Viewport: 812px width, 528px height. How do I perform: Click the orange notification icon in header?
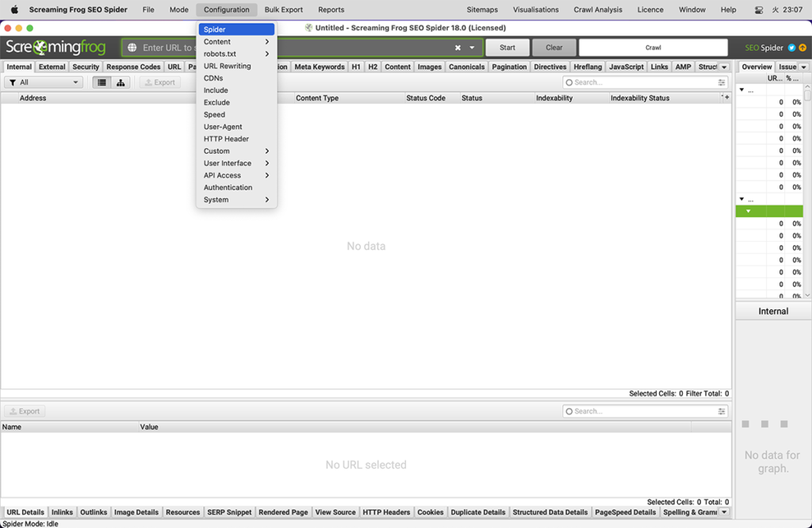click(x=802, y=48)
